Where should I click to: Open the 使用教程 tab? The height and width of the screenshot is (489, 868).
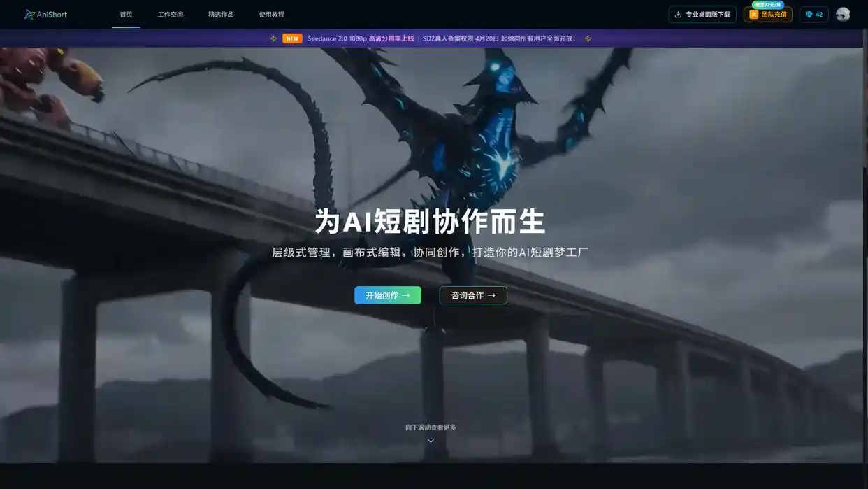point(271,14)
